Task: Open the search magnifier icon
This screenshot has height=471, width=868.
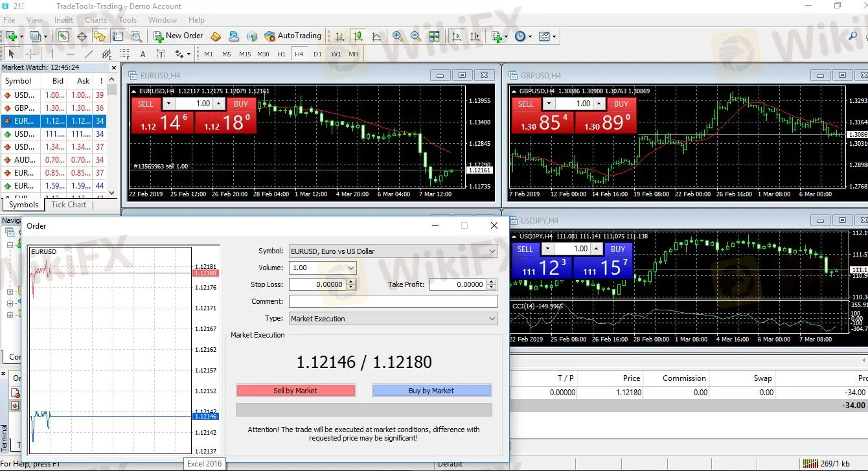Action: (852, 36)
